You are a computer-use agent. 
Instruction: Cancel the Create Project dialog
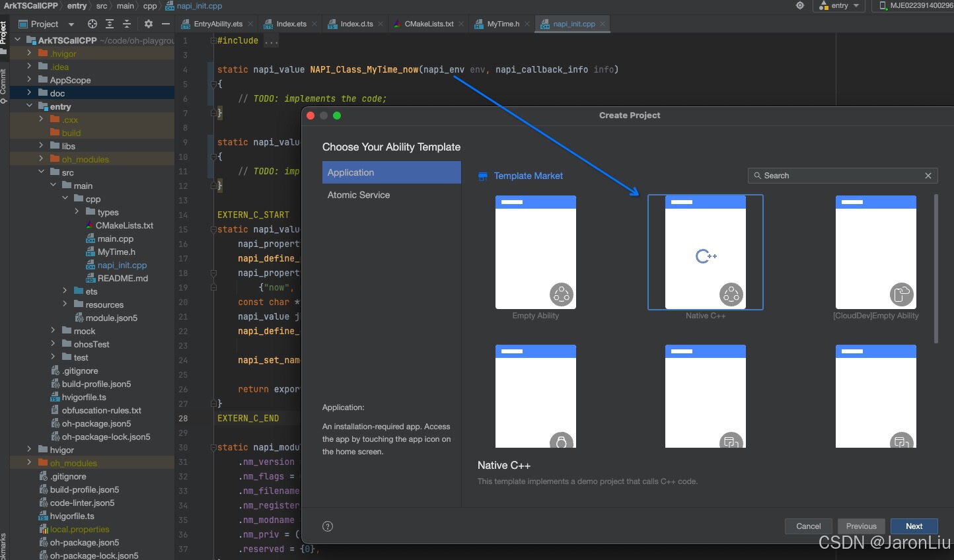point(808,526)
